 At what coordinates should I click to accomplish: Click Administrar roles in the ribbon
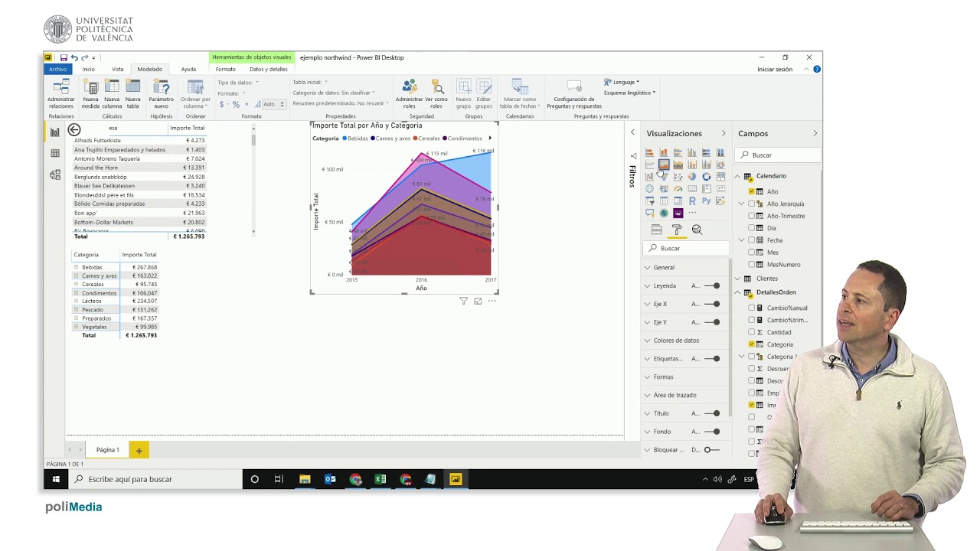[409, 94]
